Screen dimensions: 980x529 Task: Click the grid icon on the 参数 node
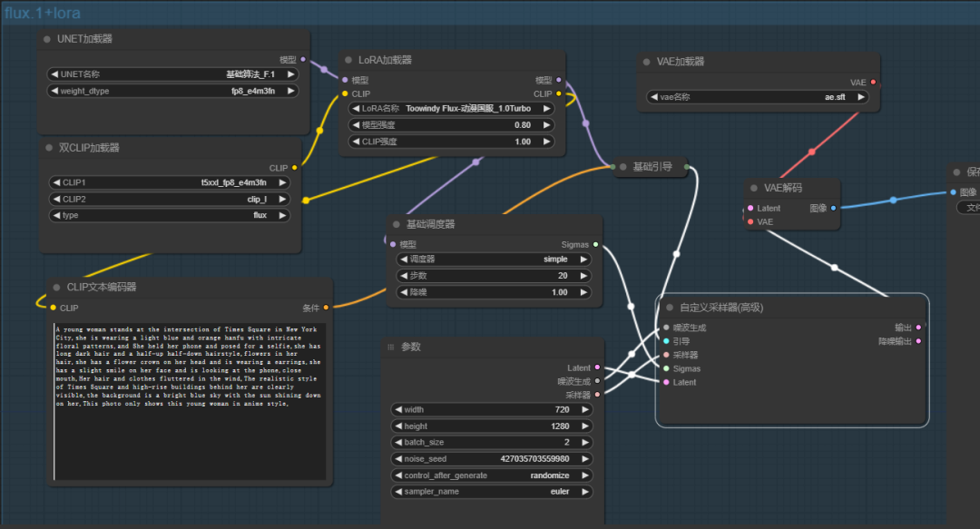[391, 347]
